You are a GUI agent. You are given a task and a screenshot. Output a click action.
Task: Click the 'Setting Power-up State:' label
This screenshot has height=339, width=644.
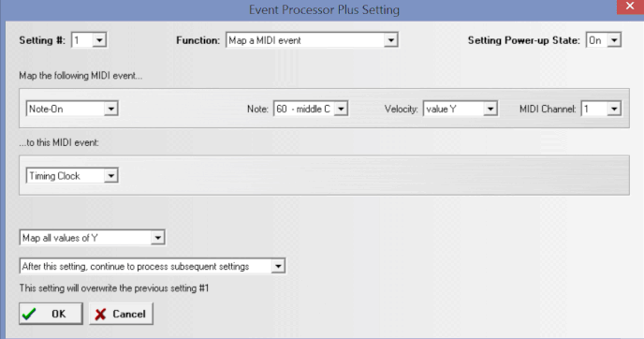coord(523,40)
